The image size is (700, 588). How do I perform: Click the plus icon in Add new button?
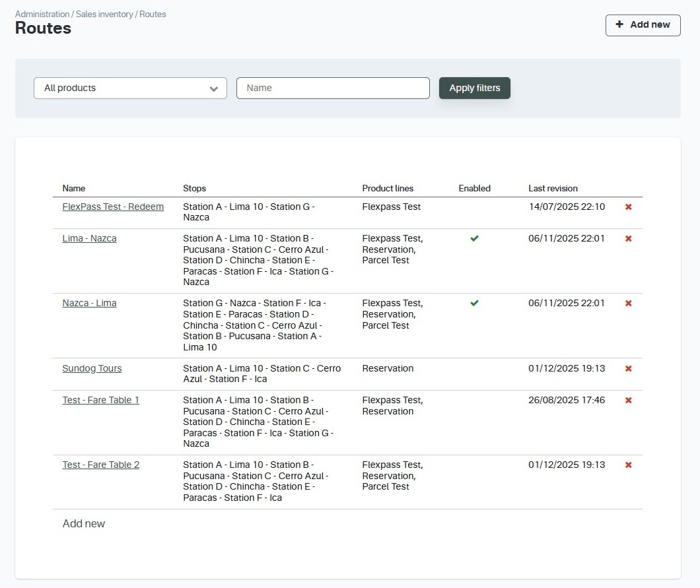[619, 24]
